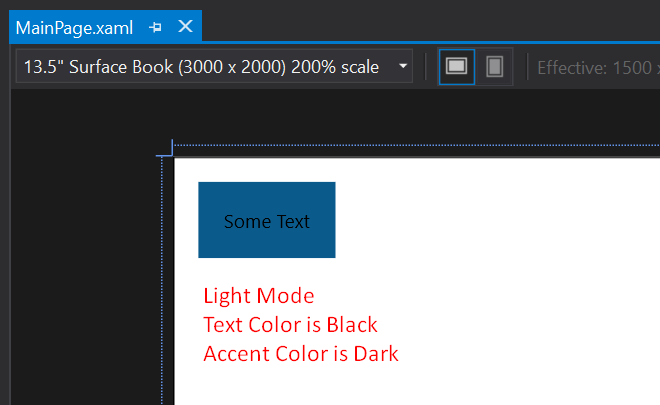Select the blue Some Text button
This screenshot has height=405, width=660.
[x=267, y=220]
